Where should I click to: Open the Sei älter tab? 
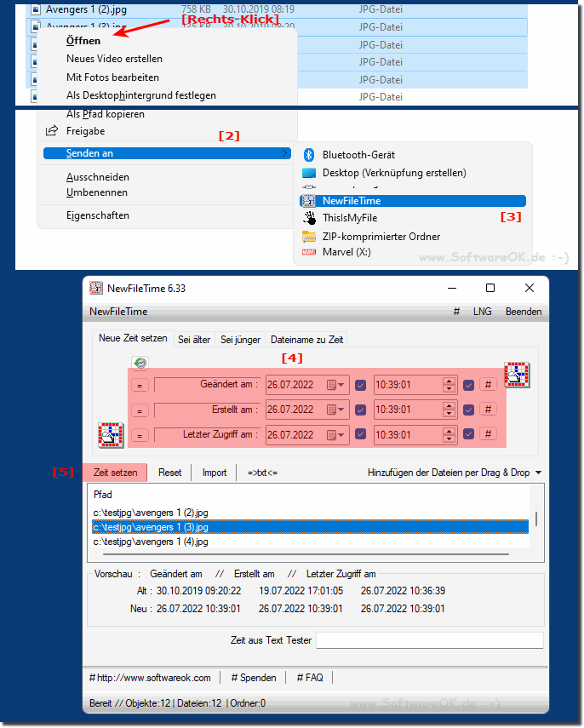194,340
